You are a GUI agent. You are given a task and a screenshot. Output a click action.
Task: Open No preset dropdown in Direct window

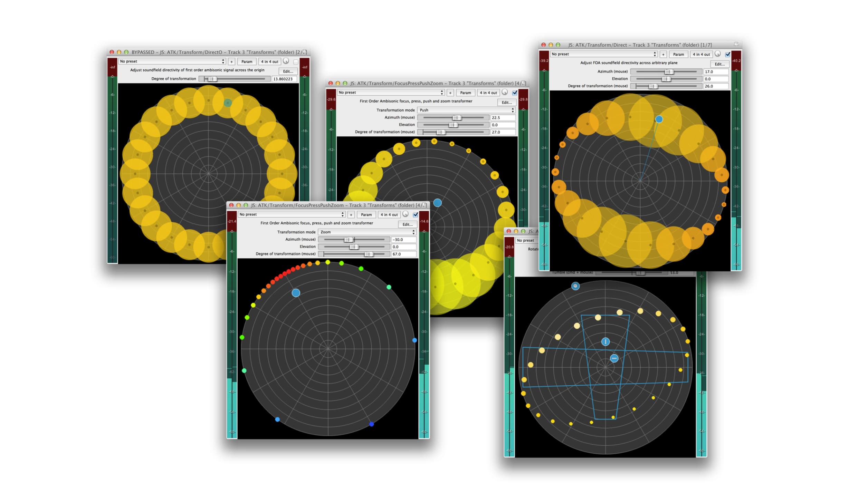pyautogui.click(x=604, y=54)
